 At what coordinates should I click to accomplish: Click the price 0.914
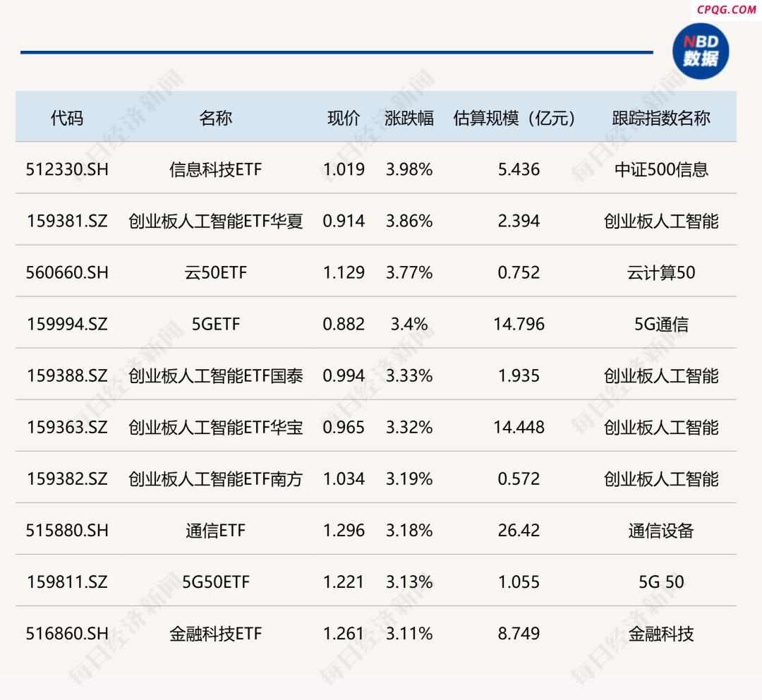(344, 221)
